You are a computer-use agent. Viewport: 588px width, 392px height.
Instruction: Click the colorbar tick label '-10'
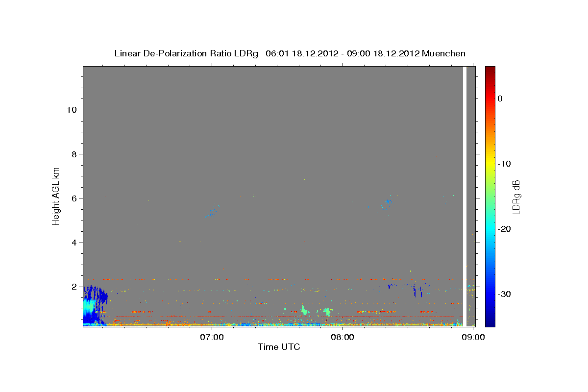tap(504, 164)
